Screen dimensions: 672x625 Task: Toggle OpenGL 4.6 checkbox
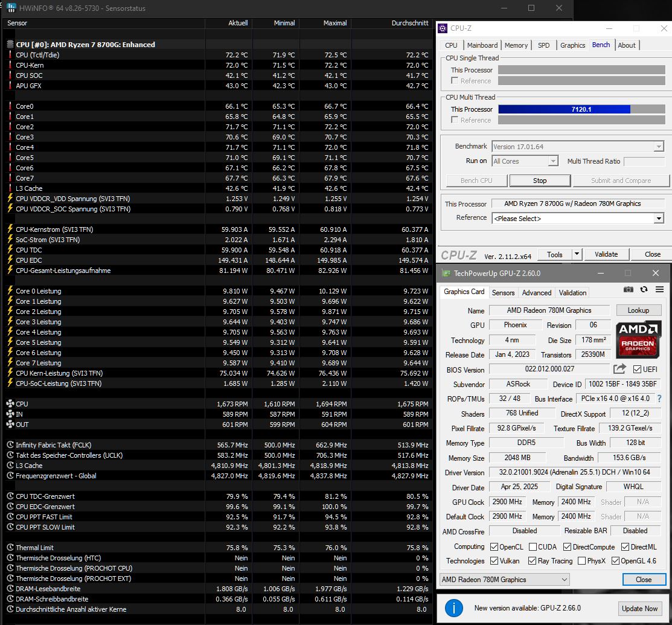point(615,561)
